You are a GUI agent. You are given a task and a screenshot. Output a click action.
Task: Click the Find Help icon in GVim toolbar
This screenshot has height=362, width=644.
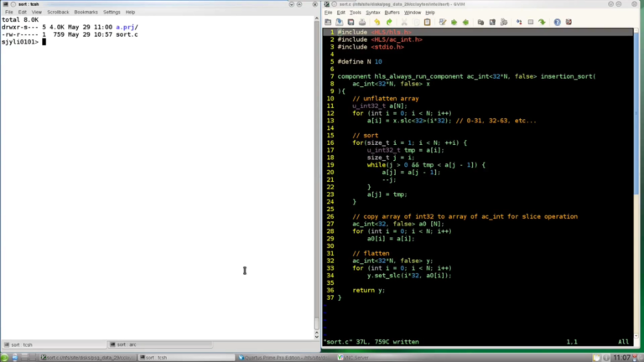[569, 22]
